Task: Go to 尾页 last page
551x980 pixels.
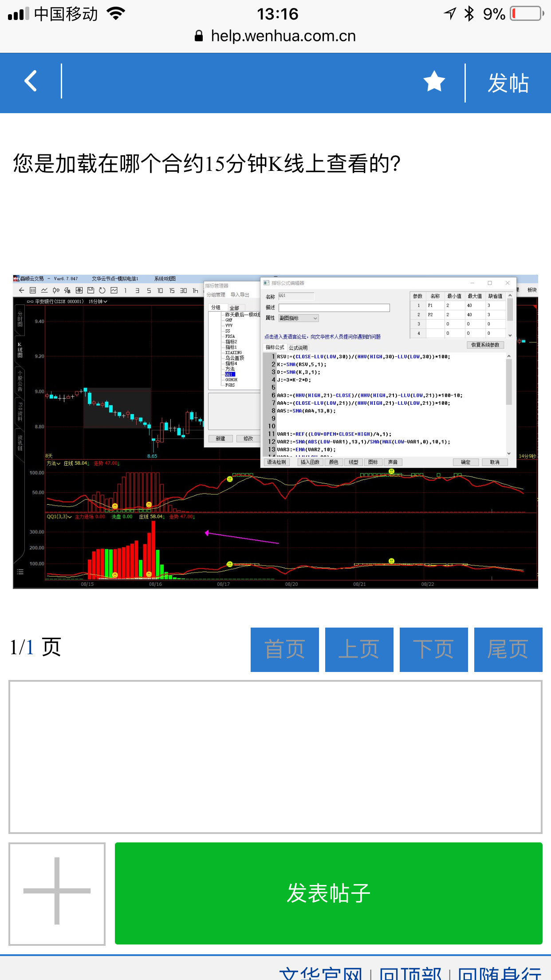Action: (508, 650)
